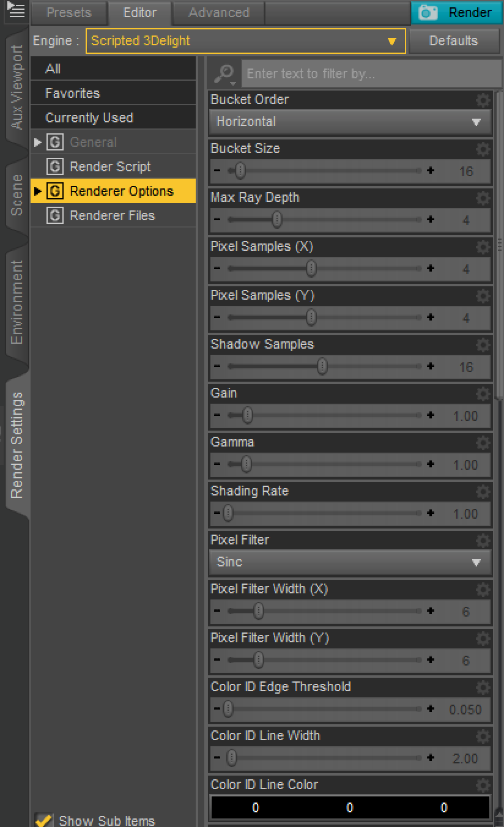Expand the Renderer Options group arrow
This screenshot has width=504, height=827.
click(x=38, y=191)
